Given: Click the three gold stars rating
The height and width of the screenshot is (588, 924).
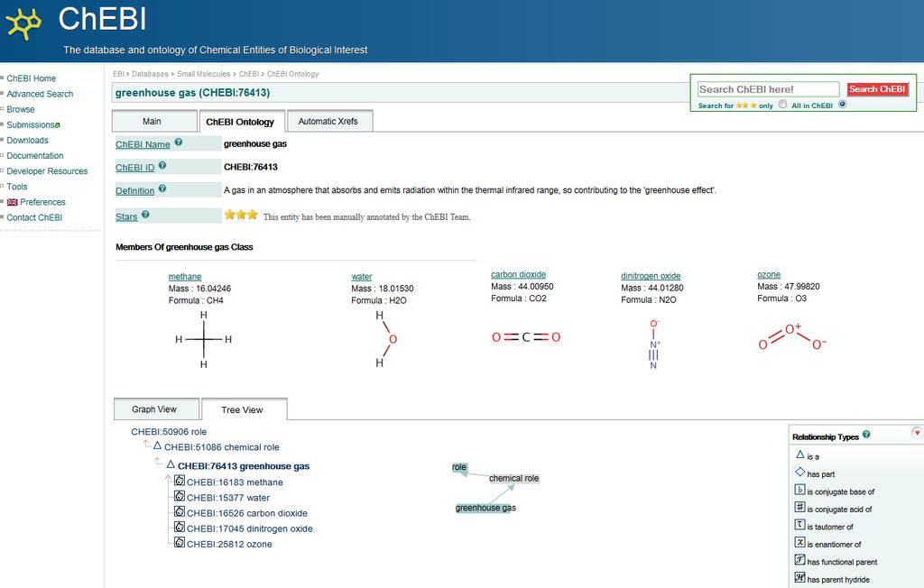Looking at the screenshot, I should [x=240, y=215].
